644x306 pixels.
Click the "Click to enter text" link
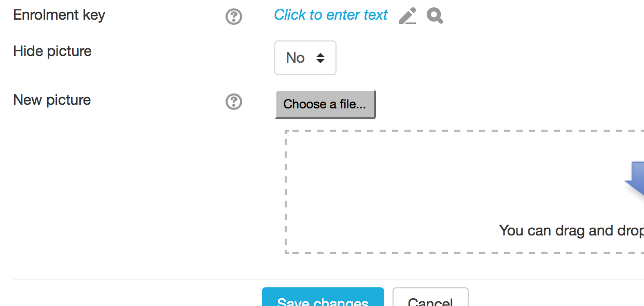point(331,15)
